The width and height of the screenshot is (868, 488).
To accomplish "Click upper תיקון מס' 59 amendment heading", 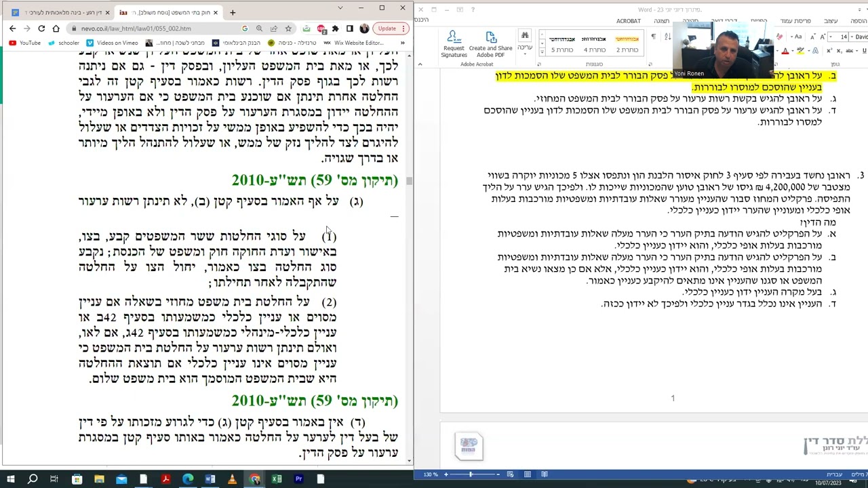I will point(315,180).
